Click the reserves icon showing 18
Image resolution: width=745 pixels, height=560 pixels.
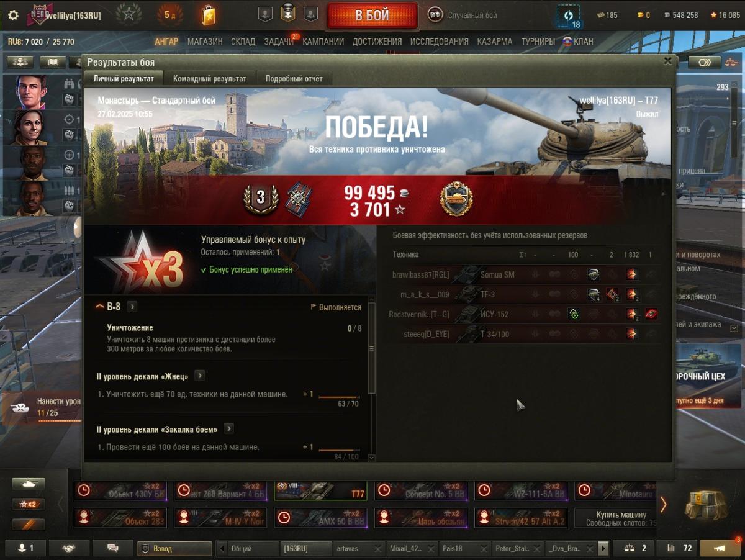[x=569, y=16]
